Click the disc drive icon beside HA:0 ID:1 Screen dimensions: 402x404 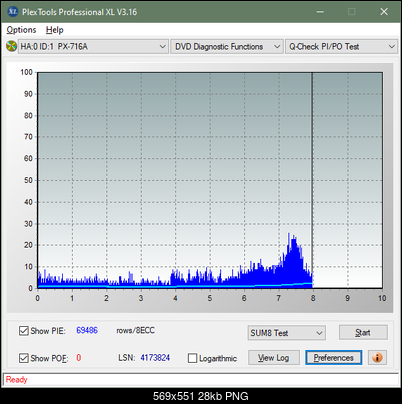(x=11, y=46)
